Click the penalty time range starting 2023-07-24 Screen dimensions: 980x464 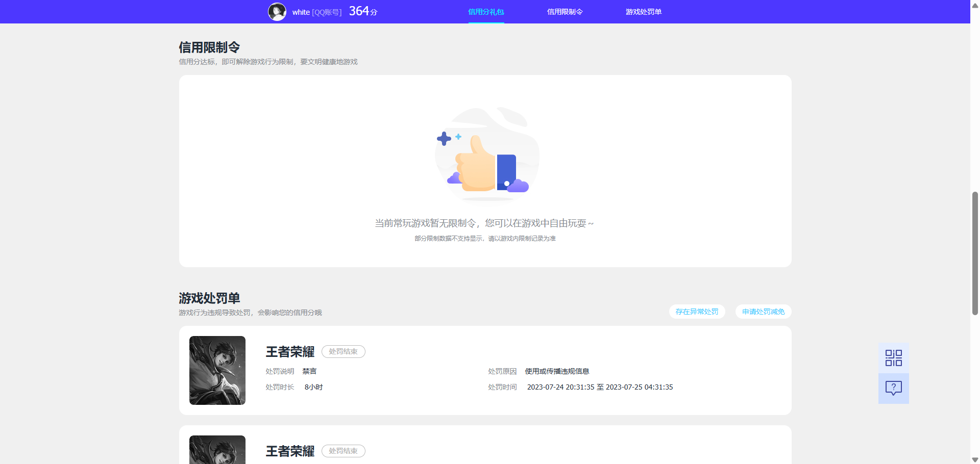pyautogui.click(x=600, y=387)
